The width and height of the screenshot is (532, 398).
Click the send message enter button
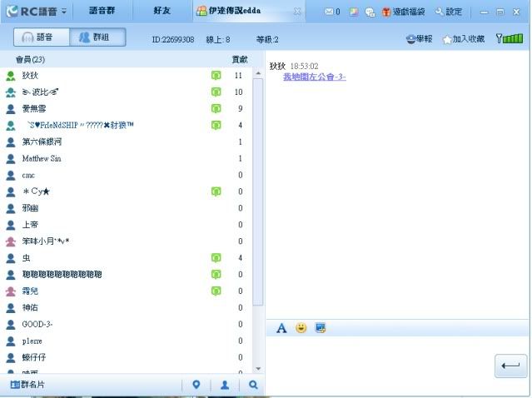click(510, 366)
